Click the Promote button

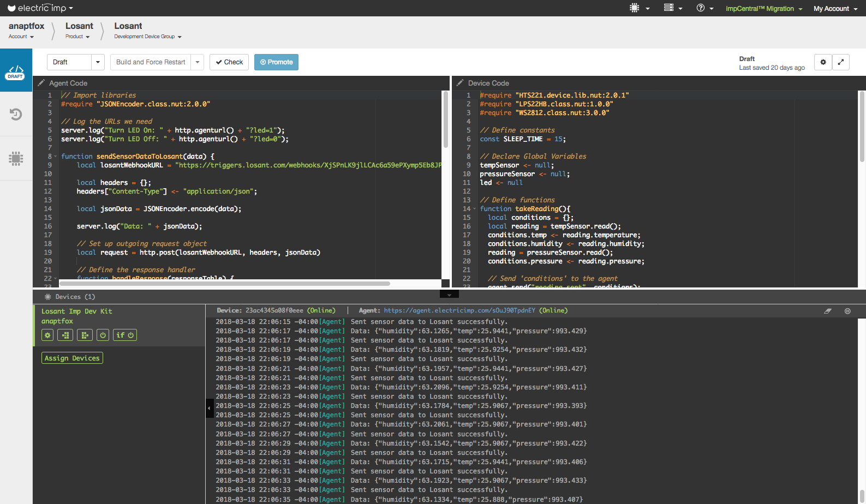276,62
